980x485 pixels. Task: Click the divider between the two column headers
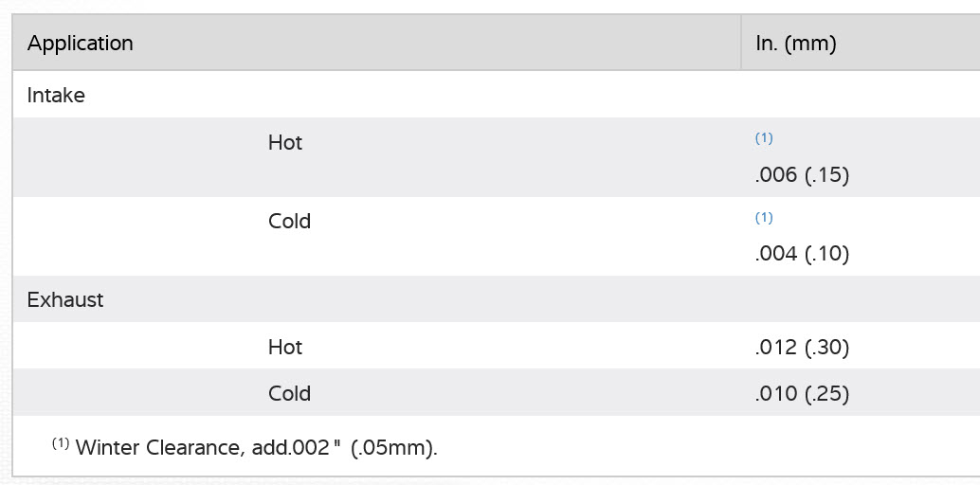pyautogui.click(x=741, y=44)
